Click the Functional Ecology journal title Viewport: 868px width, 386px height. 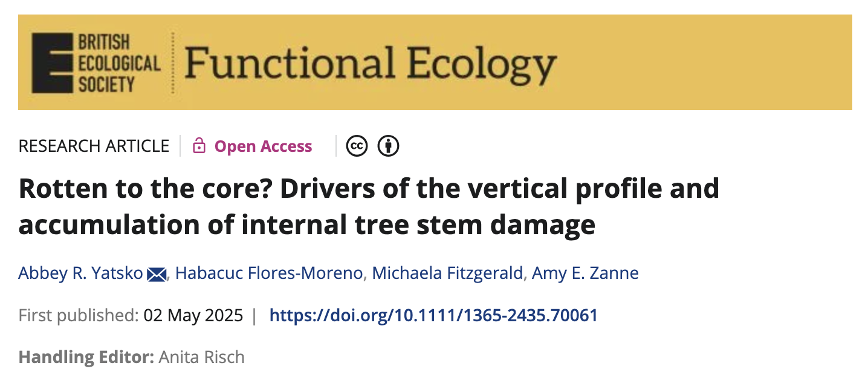tap(370, 63)
